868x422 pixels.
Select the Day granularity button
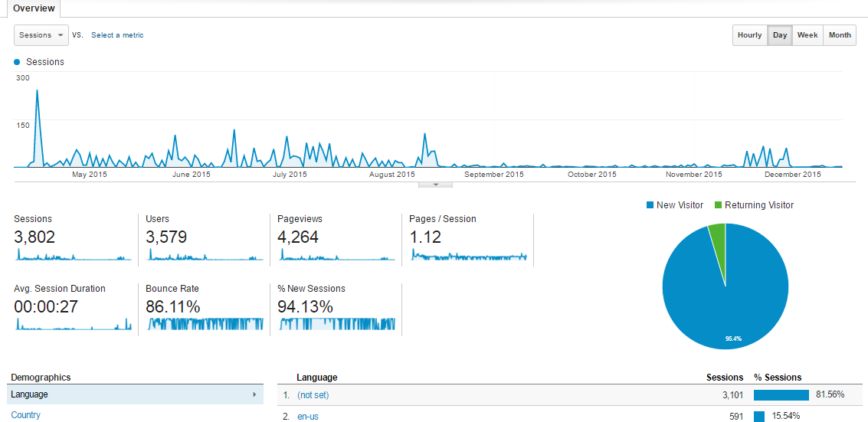tap(780, 34)
